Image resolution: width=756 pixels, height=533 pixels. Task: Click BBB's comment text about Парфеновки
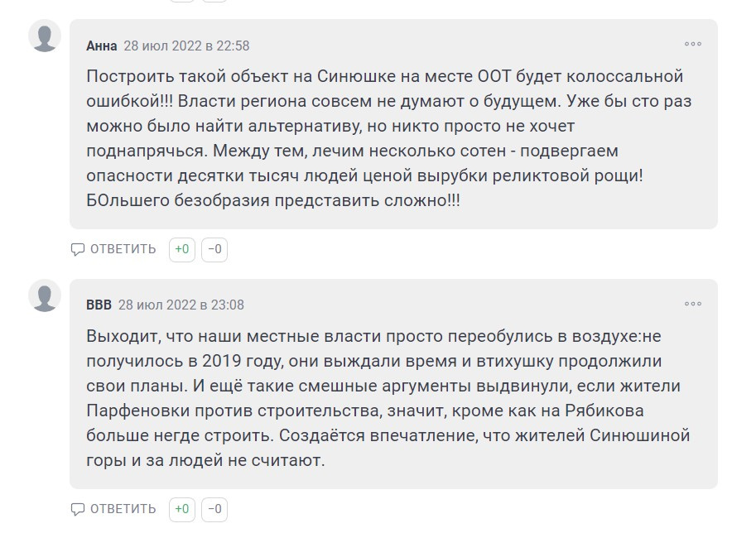pos(388,398)
